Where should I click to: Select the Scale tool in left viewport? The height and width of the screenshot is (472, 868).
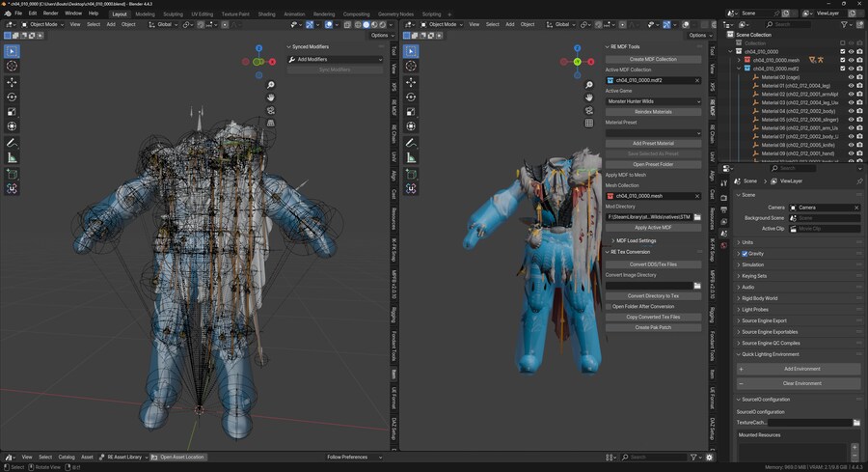tap(12, 111)
